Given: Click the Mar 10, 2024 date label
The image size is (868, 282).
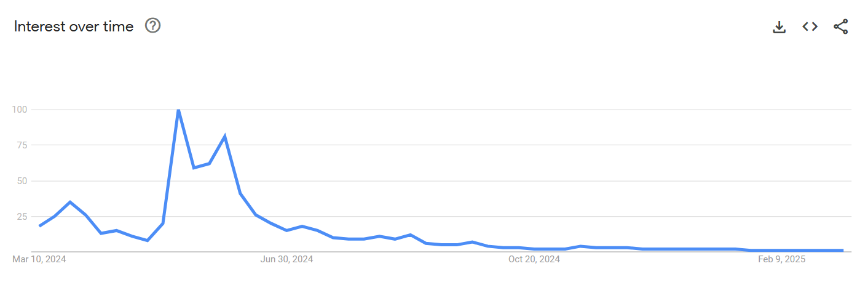Looking at the screenshot, I should (39, 259).
